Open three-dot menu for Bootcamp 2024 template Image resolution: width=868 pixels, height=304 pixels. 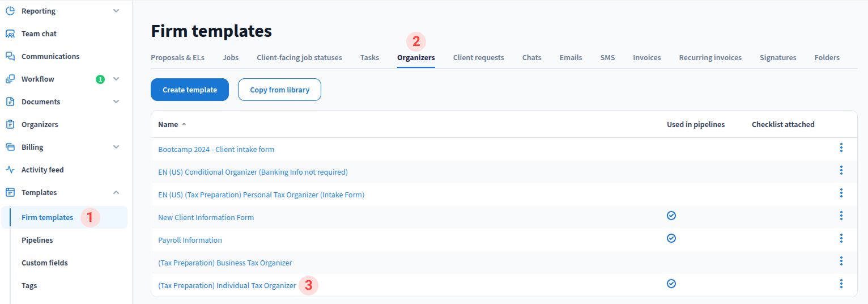click(841, 147)
